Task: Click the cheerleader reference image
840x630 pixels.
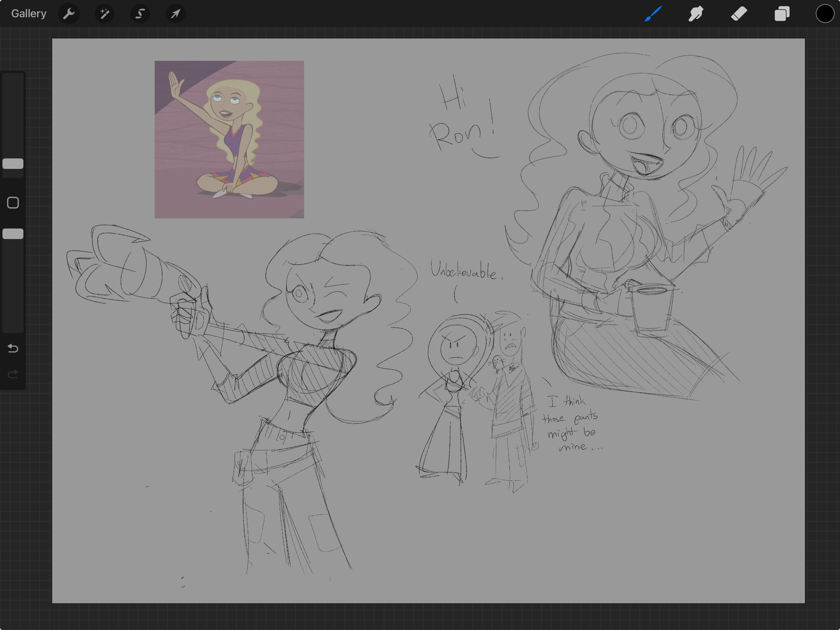Action: [229, 139]
